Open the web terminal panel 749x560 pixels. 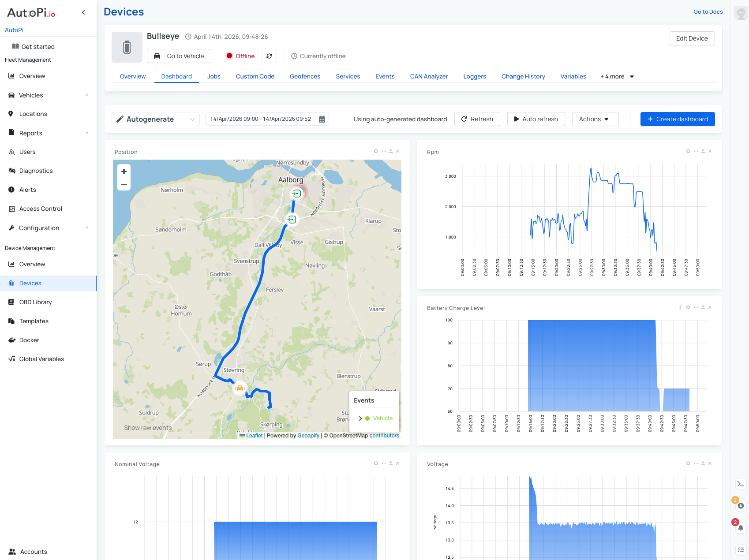point(740,484)
